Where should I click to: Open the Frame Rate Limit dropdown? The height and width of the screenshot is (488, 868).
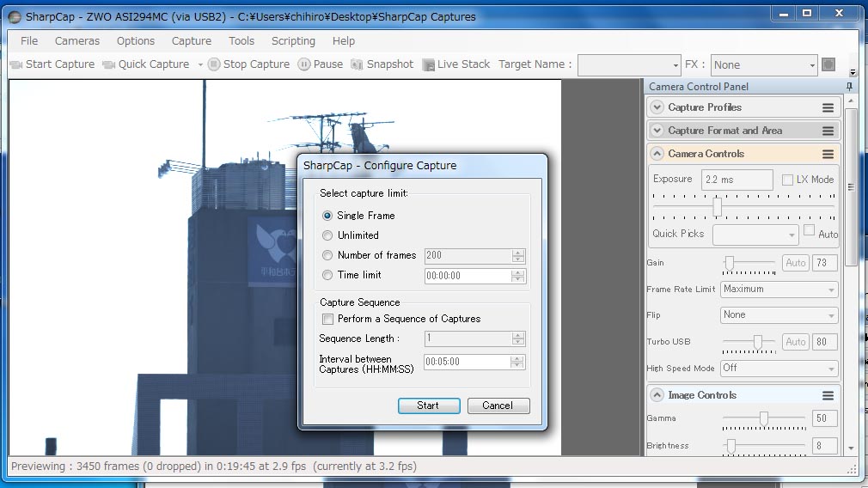(x=779, y=290)
